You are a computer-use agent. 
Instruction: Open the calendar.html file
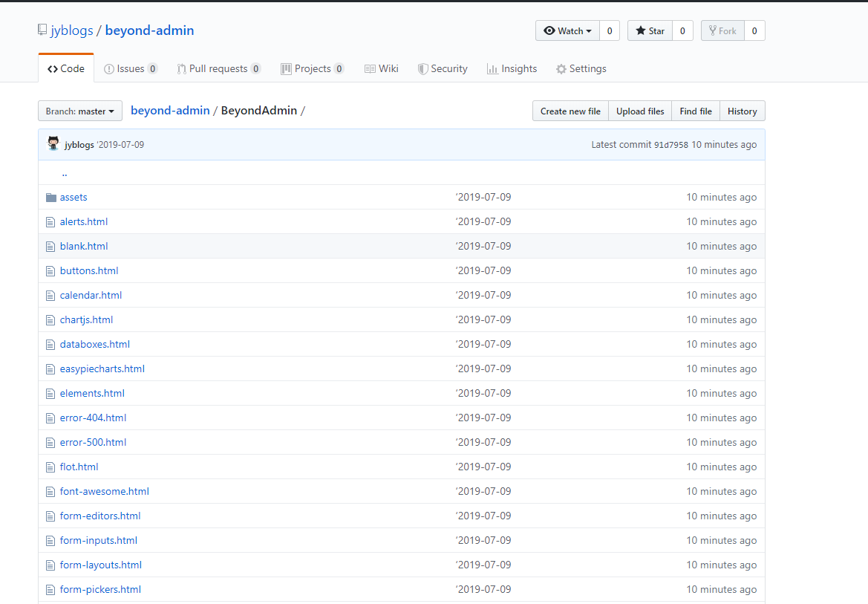click(x=91, y=296)
